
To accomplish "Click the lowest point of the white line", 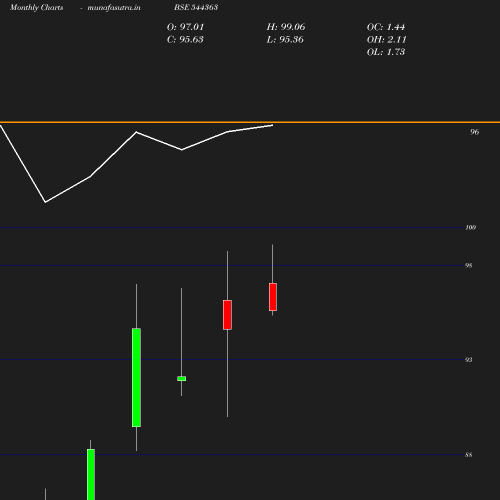I will 45,202.
